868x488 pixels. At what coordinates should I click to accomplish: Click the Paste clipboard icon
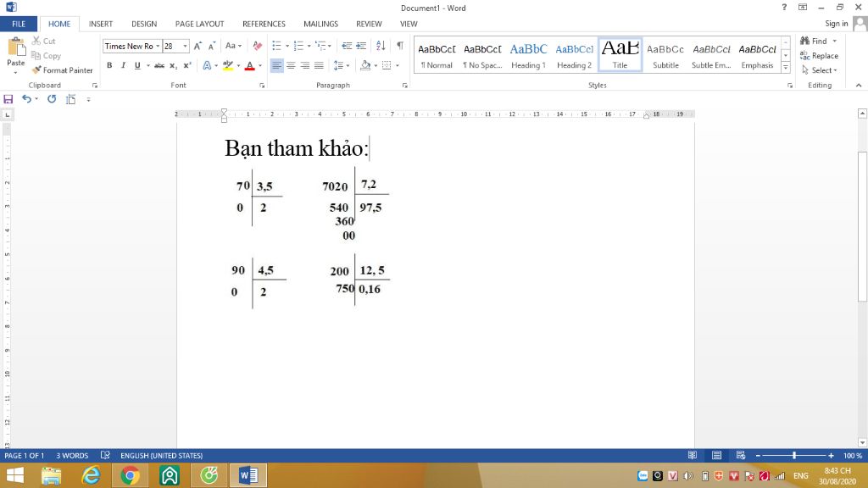pyautogui.click(x=16, y=48)
